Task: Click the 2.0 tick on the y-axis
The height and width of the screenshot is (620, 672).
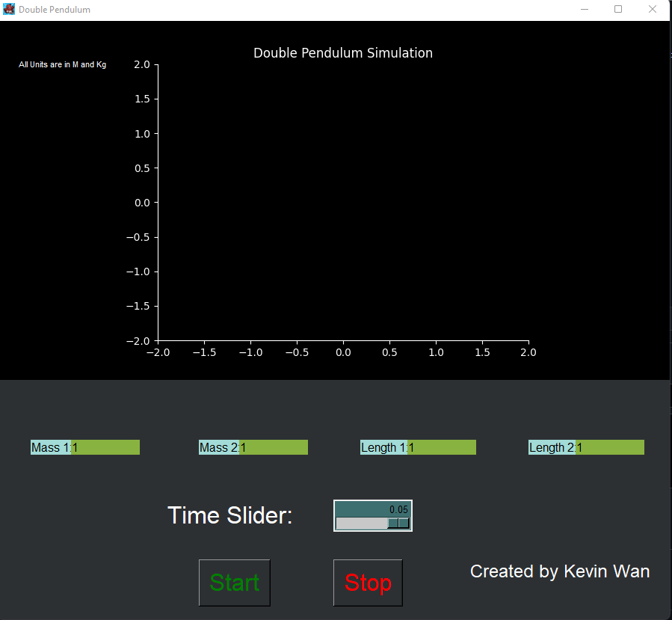Action: pos(142,64)
